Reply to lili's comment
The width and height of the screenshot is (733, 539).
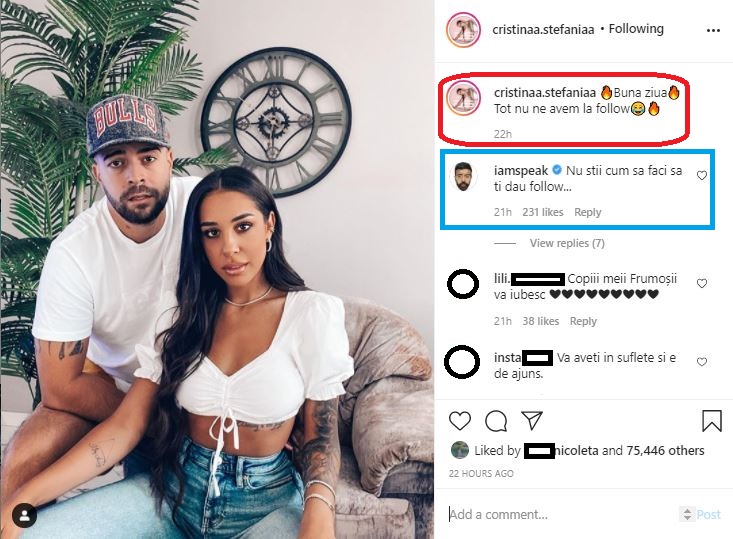(583, 321)
